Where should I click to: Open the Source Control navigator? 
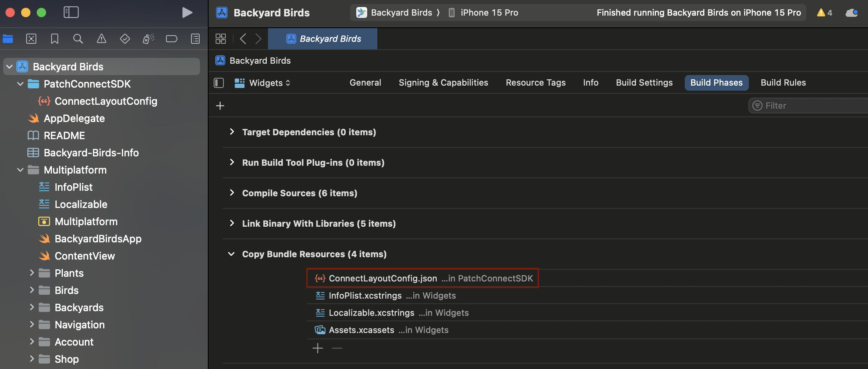pyautogui.click(x=31, y=39)
